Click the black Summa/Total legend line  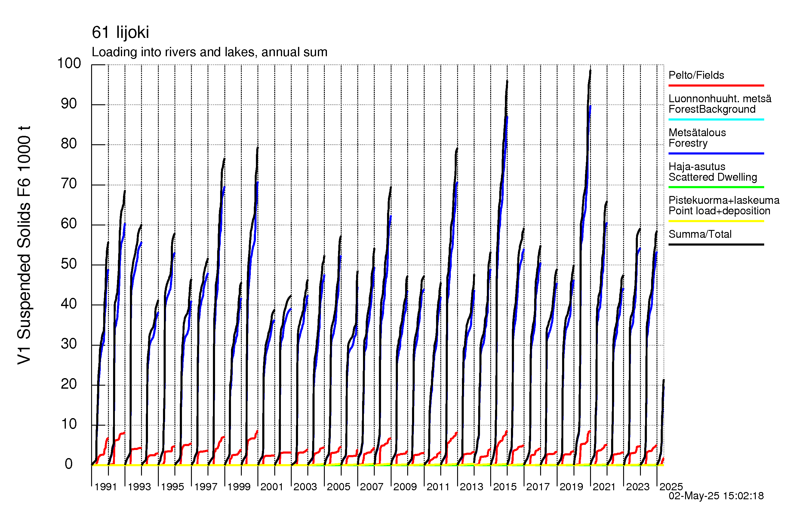pyautogui.click(x=716, y=244)
